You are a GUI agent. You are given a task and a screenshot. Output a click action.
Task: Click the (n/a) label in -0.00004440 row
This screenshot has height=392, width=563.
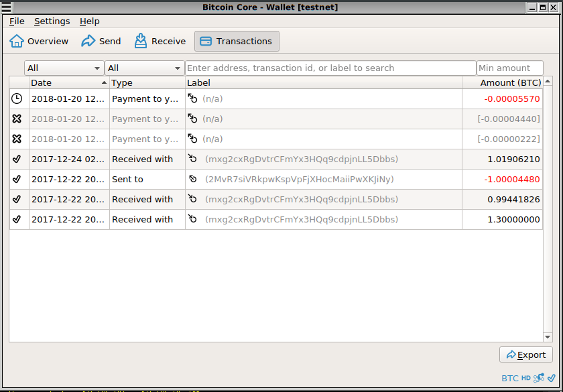point(212,119)
